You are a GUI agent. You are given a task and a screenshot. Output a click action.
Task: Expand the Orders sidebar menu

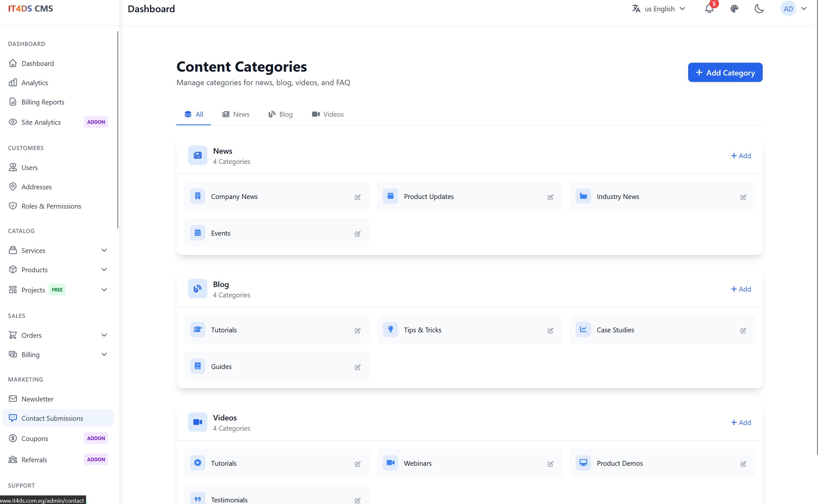pyautogui.click(x=104, y=335)
